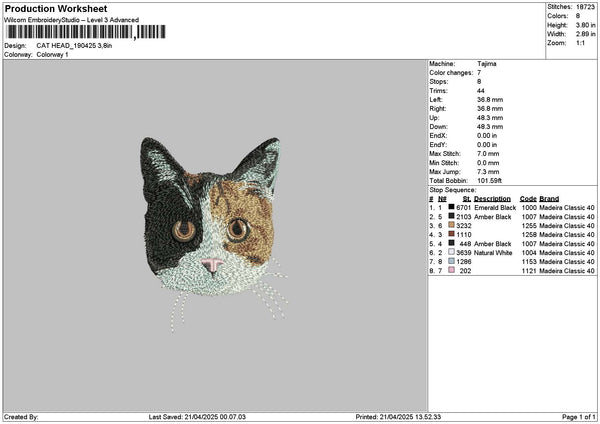Image resolution: width=600 pixels, height=424 pixels.
Task: Click the Emerald Black color swatch
Action: point(452,207)
